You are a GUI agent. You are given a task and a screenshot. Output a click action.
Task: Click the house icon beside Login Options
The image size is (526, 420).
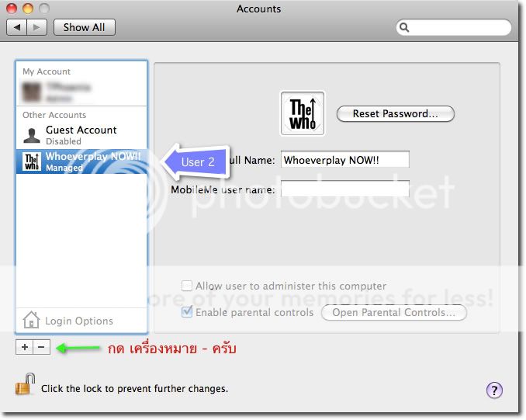coord(31,320)
